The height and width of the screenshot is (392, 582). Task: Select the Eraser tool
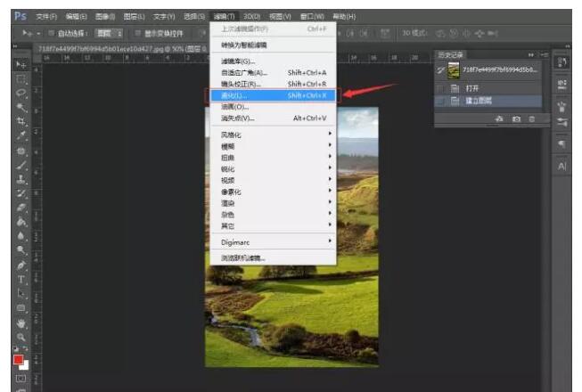[20, 208]
